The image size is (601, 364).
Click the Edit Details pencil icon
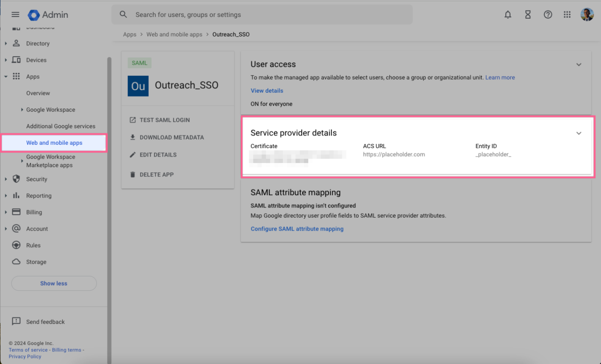click(x=133, y=154)
